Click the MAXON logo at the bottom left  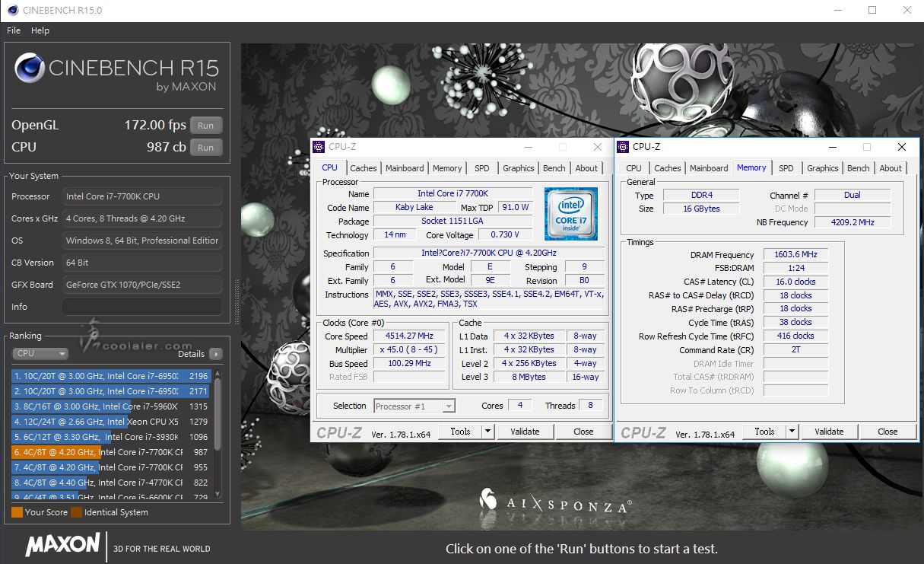63,544
